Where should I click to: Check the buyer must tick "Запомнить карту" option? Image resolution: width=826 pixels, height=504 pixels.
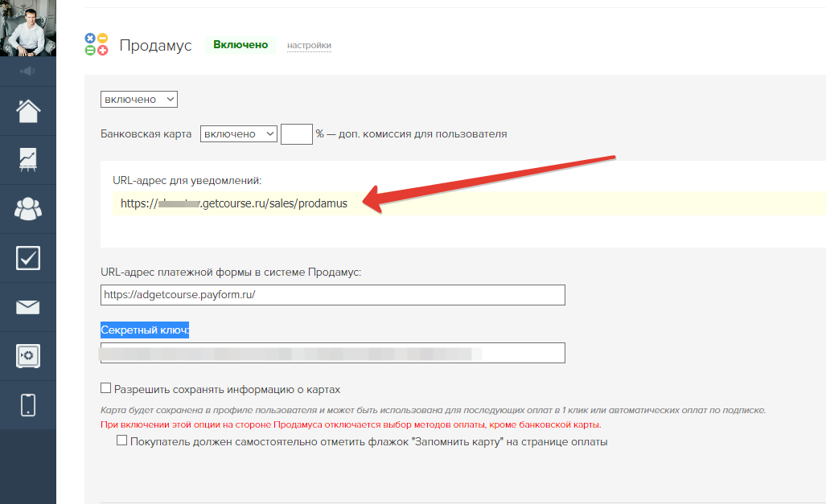coord(122,441)
